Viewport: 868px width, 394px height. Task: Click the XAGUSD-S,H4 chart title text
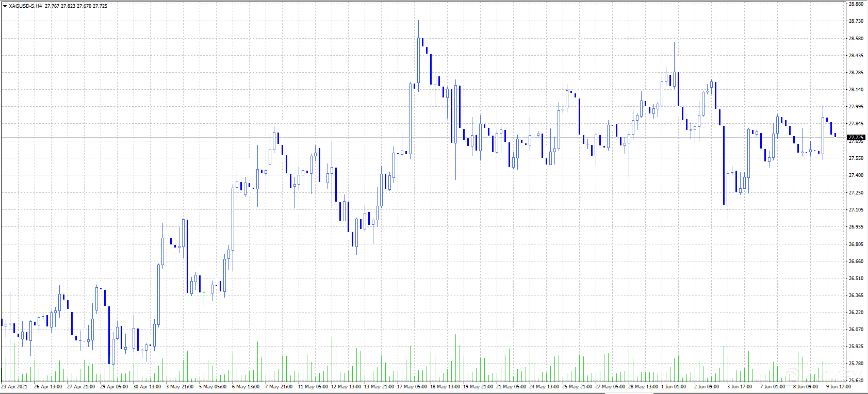[25, 6]
